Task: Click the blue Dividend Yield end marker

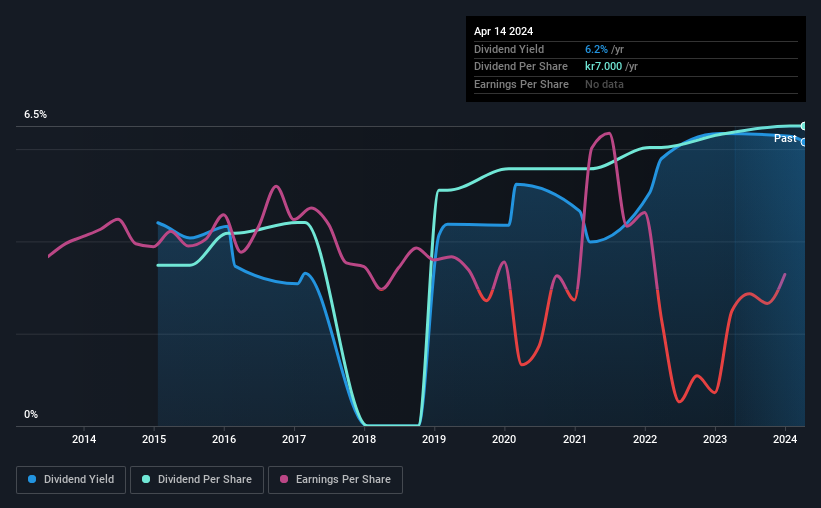Action: [x=804, y=142]
